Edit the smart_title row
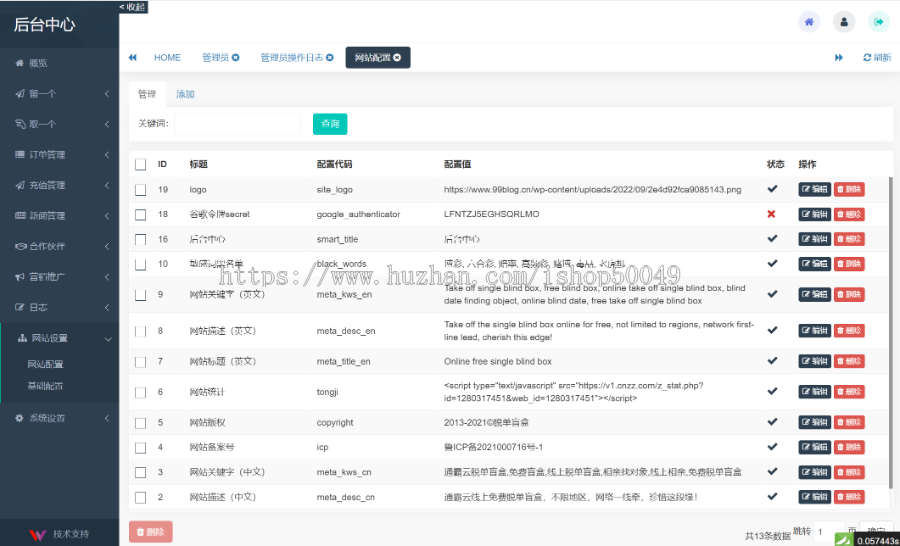900x546 pixels. point(814,239)
